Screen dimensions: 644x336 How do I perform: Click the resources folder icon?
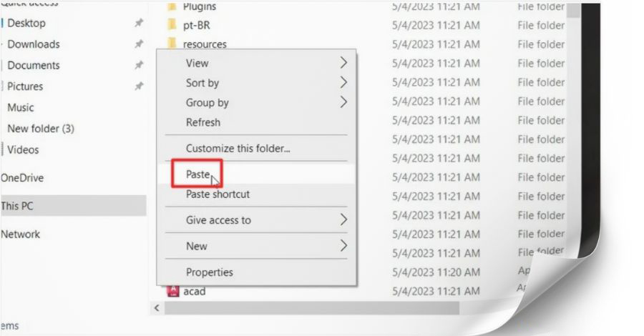172,42
